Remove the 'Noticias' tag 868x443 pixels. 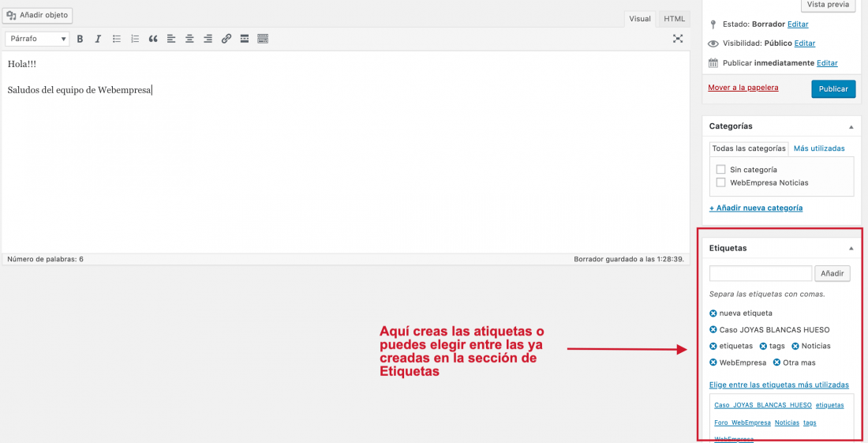pos(795,346)
